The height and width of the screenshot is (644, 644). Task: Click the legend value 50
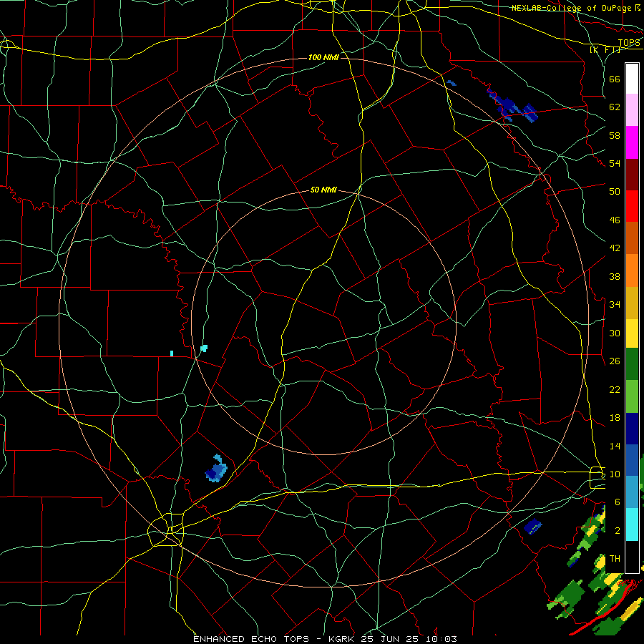point(615,191)
